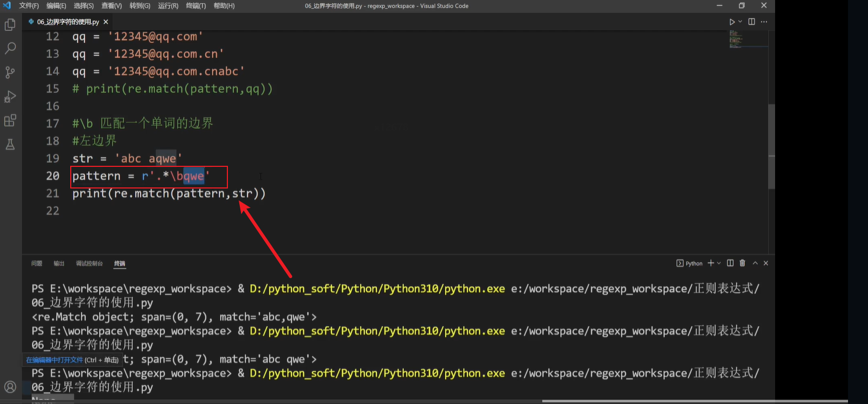
Task: Switch to the 问题 panel tab
Action: pyautogui.click(x=37, y=264)
